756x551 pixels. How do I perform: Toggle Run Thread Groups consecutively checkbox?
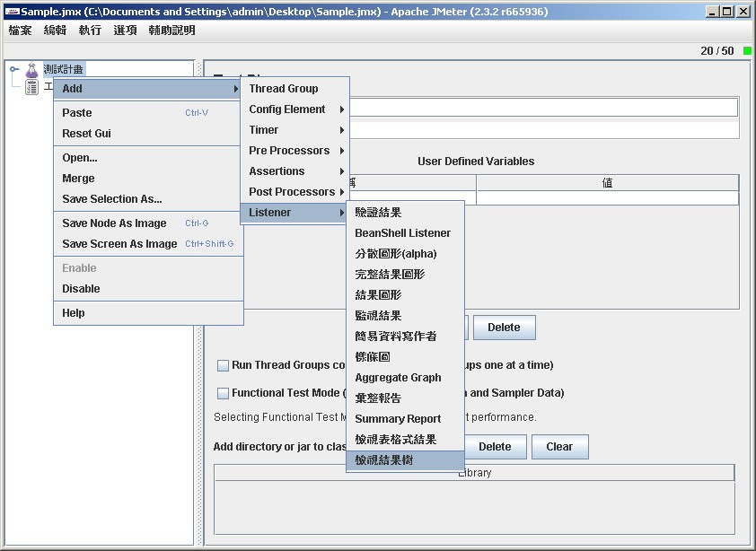(x=223, y=365)
